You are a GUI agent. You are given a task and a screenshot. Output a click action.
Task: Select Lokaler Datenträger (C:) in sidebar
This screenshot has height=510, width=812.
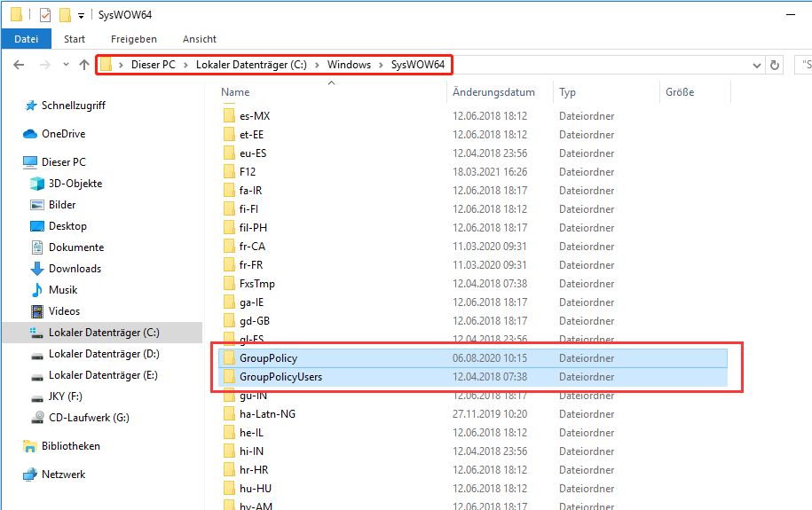[104, 333]
